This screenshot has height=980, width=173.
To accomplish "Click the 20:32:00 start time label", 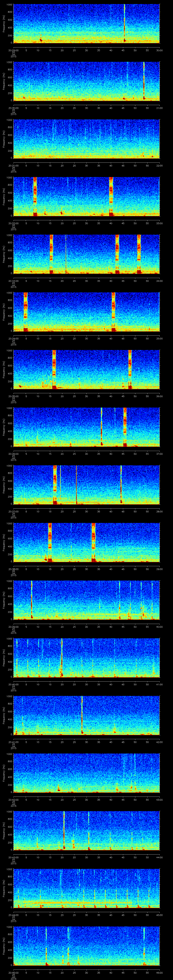I will click(13, 223).
